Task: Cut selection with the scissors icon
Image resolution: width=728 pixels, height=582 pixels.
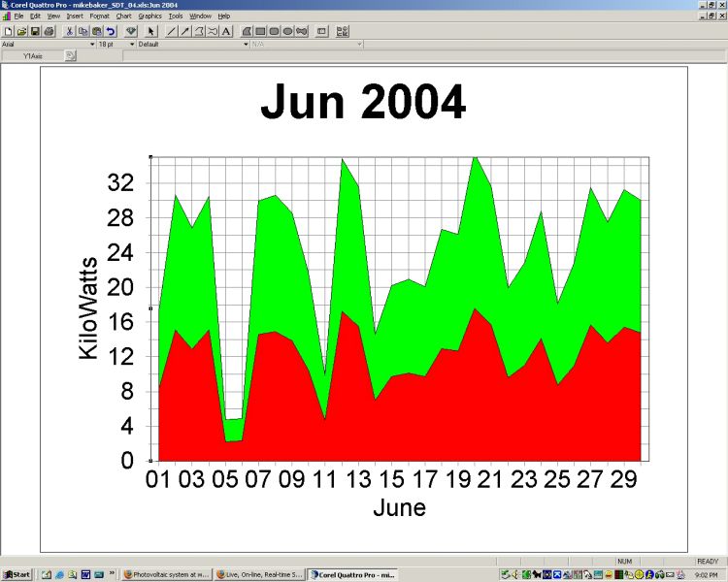Action: point(70,31)
